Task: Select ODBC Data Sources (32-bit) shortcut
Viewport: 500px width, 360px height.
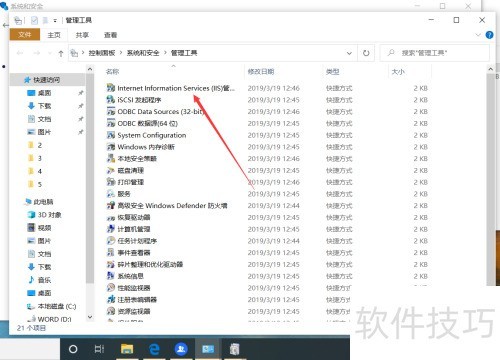Action: coord(155,111)
